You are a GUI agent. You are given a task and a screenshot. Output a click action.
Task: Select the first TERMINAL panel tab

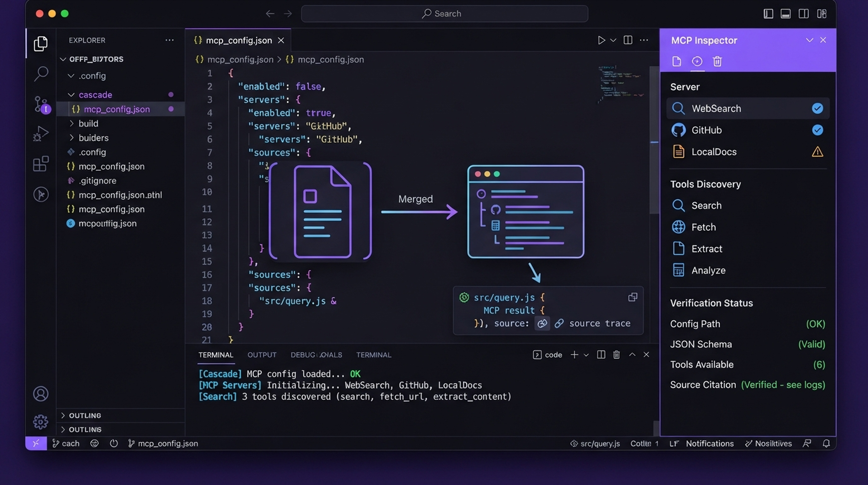click(216, 355)
